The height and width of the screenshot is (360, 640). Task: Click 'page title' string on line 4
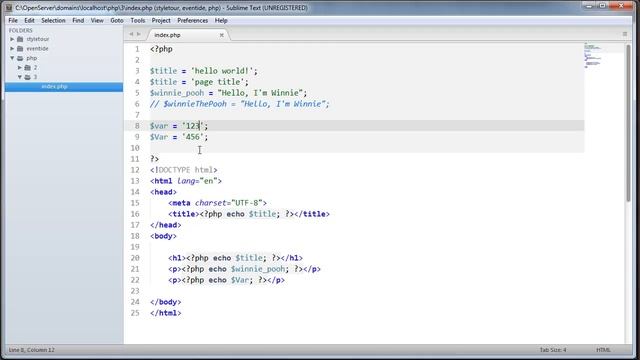tap(218, 82)
